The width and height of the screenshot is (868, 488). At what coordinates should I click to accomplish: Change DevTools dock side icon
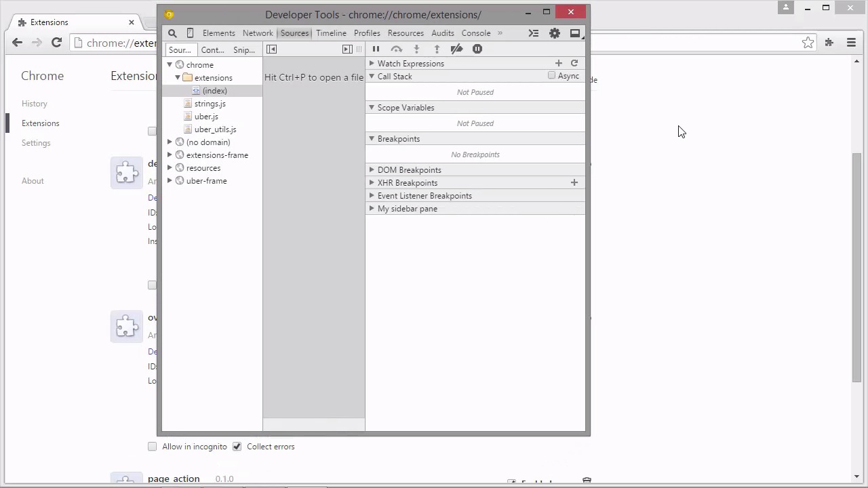point(575,33)
